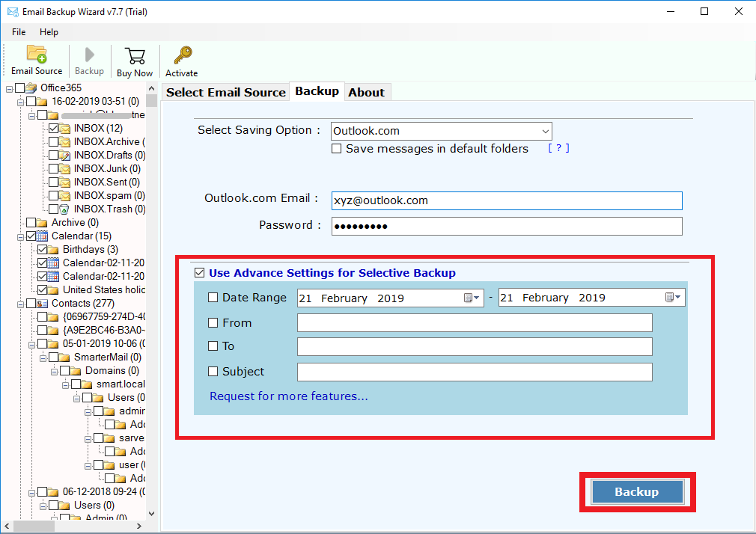
Task: Click the Subject filter text field
Action: tap(475, 372)
